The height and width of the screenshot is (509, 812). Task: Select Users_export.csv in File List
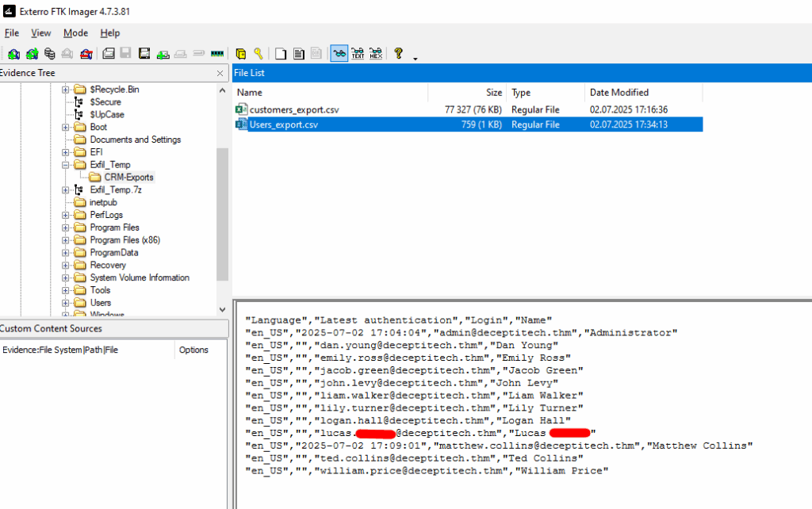tap(284, 124)
